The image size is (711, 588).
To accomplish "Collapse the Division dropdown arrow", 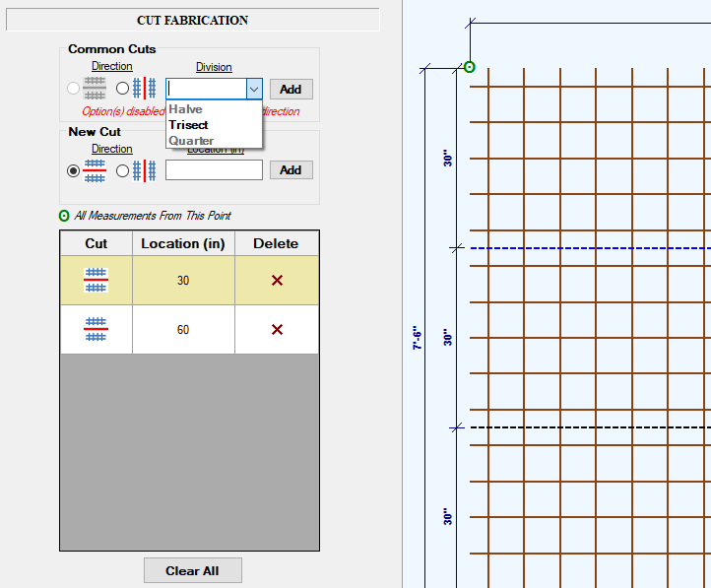I will pyautogui.click(x=254, y=89).
